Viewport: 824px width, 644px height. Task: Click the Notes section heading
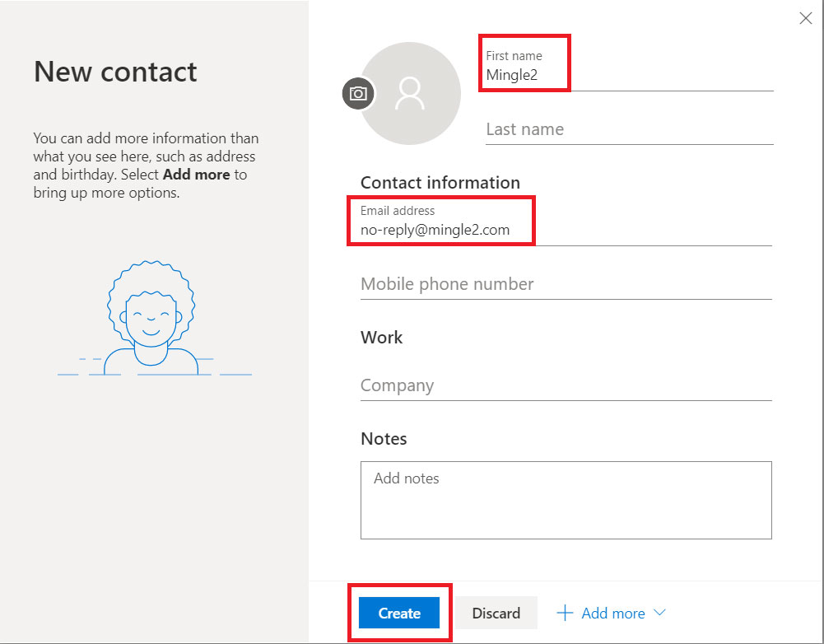(x=384, y=438)
